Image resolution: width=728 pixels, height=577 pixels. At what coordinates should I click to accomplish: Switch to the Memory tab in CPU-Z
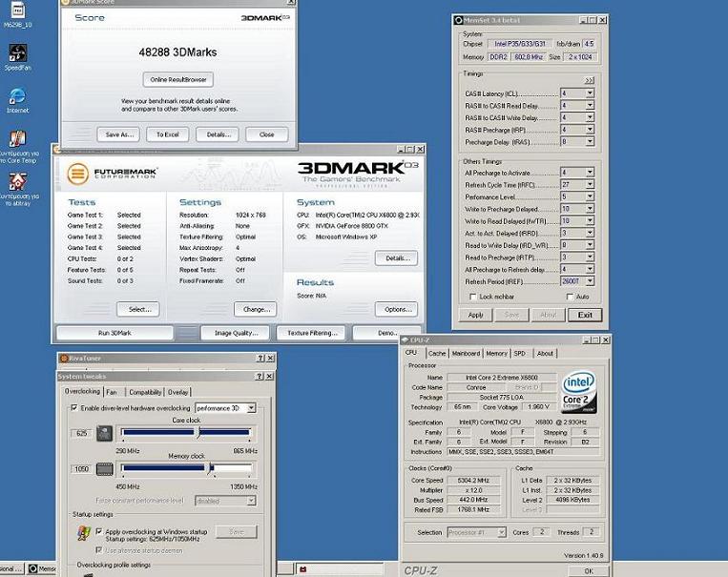click(496, 353)
